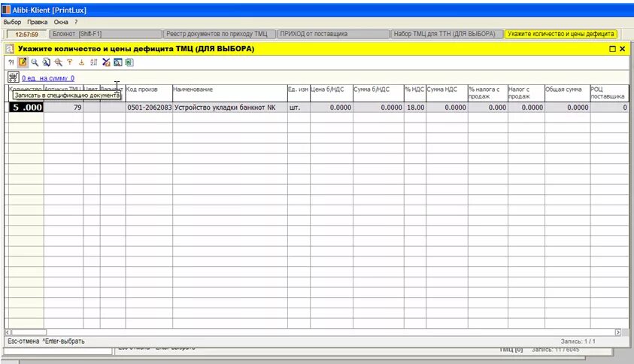Click the 'Налог с продаж' column header
The height and width of the screenshot is (364, 634).
pyautogui.click(x=526, y=93)
